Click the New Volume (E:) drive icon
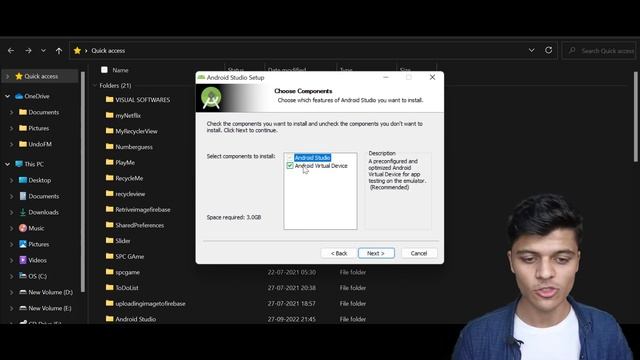Viewport: 640px width, 360px height. pos(23,308)
